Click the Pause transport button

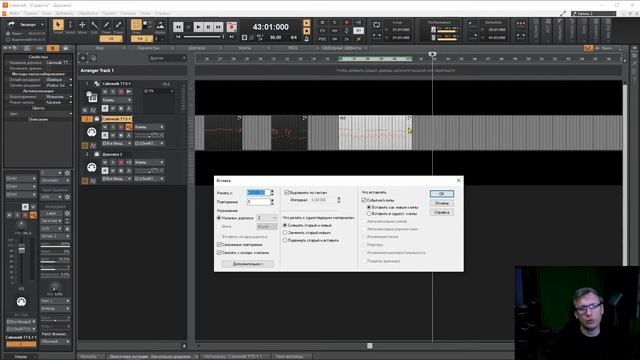(x=209, y=27)
